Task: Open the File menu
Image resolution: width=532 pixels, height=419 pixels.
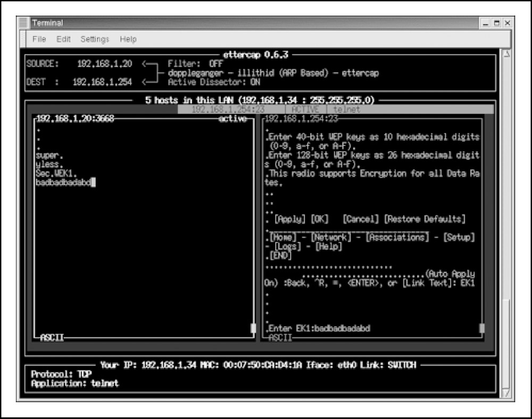Action: tap(39, 39)
